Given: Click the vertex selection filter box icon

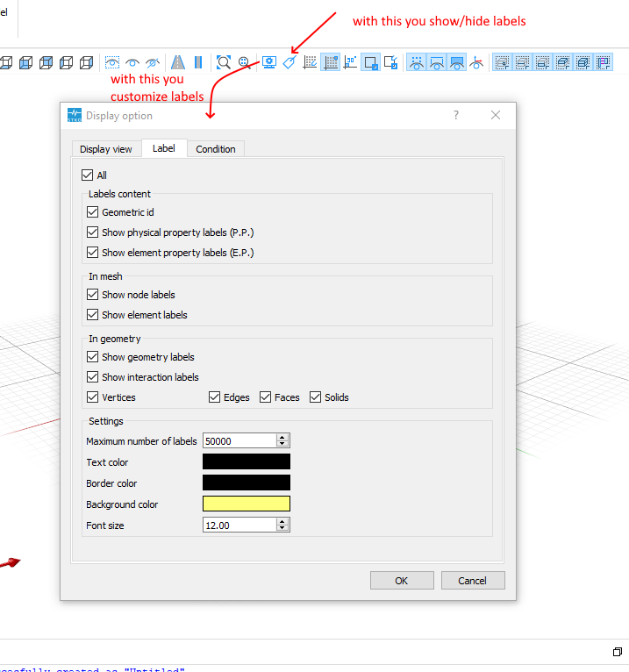Looking at the screenshot, I should (x=502, y=62).
